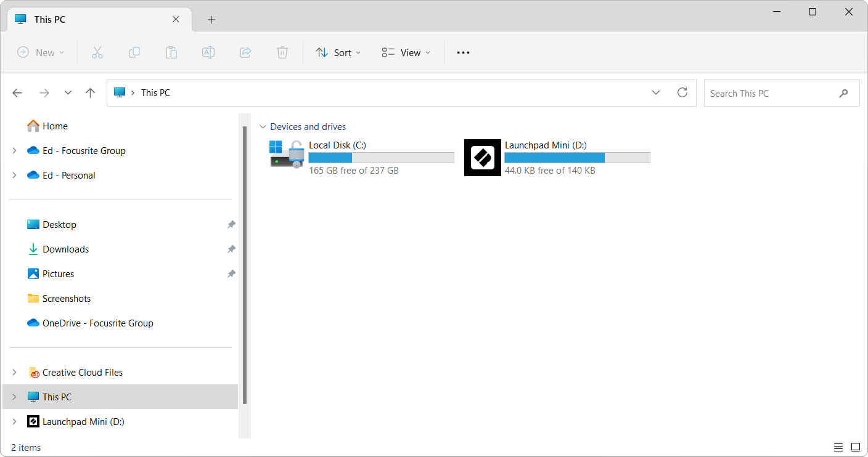Viewport: 868px width, 457px height.
Task: Switch to details view in status bar
Action: point(838,447)
